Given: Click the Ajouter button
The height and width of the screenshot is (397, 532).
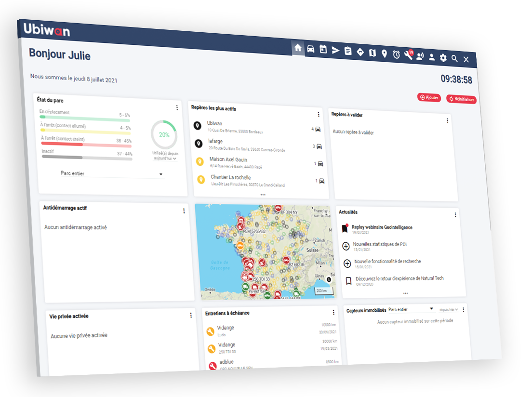Looking at the screenshot, I should pos(429,98).
